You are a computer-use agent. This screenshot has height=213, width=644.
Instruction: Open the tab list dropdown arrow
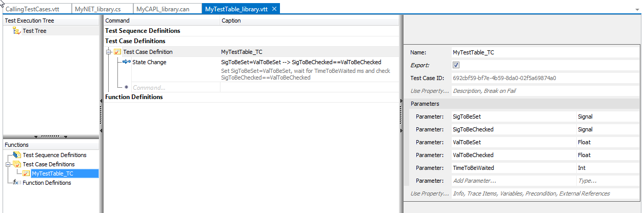click(637, 9)
